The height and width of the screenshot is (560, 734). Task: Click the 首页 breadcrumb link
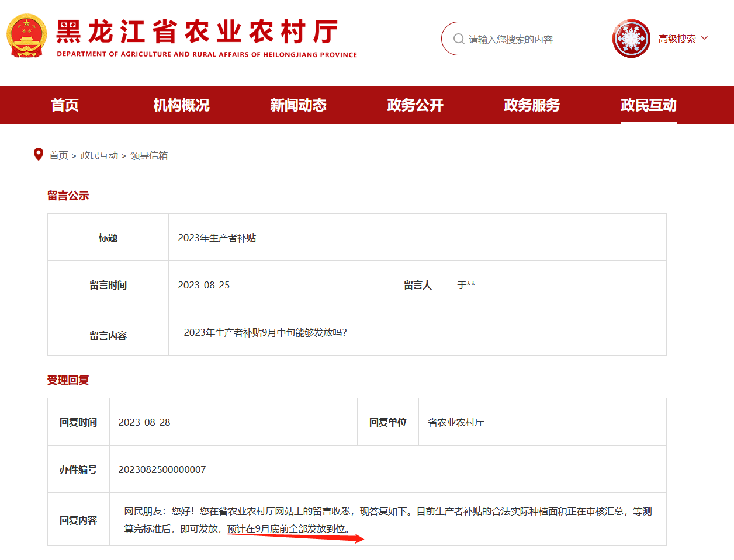coord(58,155)
